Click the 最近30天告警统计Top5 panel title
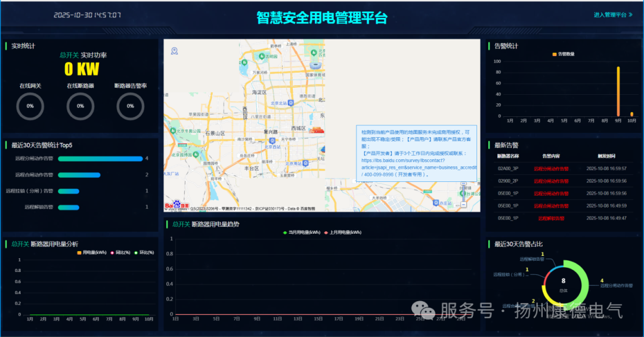Image resolution: width=644 pixels, height=337 pixels. tap(42, 145)
